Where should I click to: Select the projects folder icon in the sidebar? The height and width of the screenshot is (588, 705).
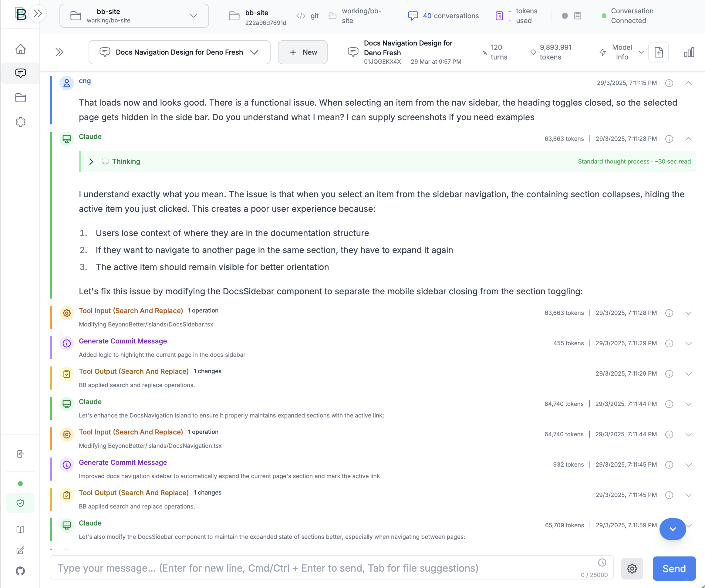pyautogui.click(x=21, y=98)
